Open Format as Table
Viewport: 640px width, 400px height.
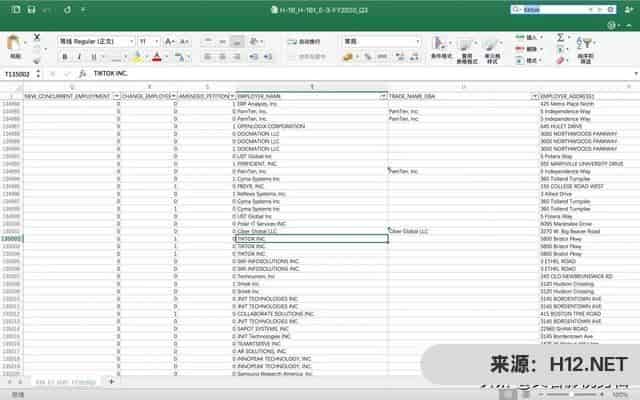[x=467, y=51]
